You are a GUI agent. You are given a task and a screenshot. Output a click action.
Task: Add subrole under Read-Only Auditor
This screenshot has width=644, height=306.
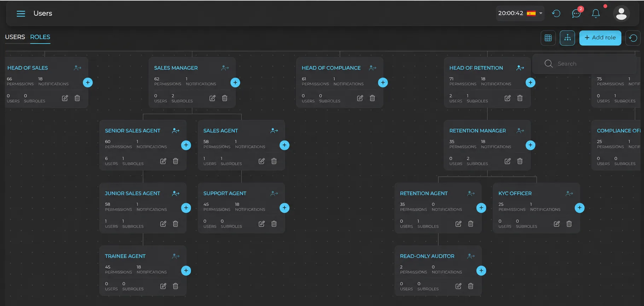click(481, 271)
